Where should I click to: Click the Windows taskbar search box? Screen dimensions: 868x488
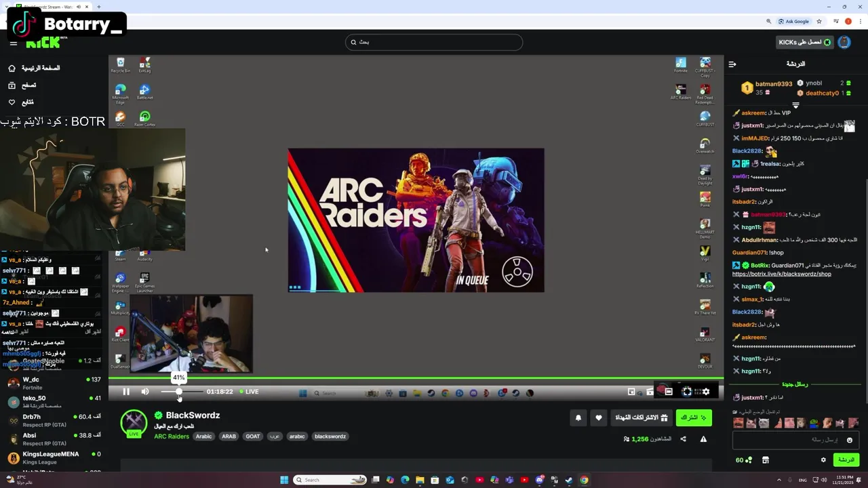pos(330,480)
